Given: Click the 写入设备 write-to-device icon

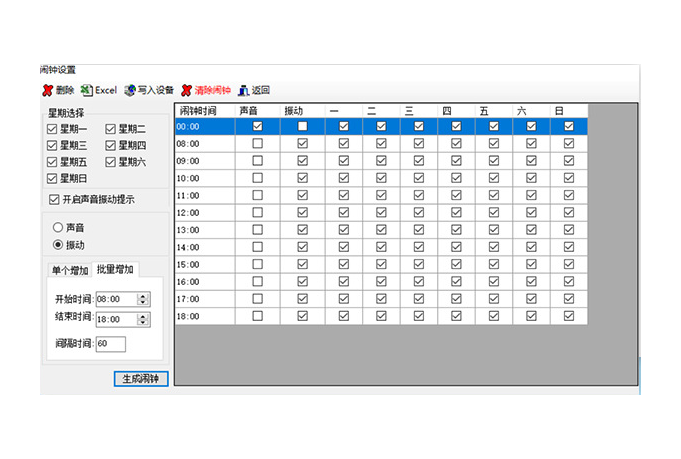Looking at the screenshot, I should tap(130, 90).
